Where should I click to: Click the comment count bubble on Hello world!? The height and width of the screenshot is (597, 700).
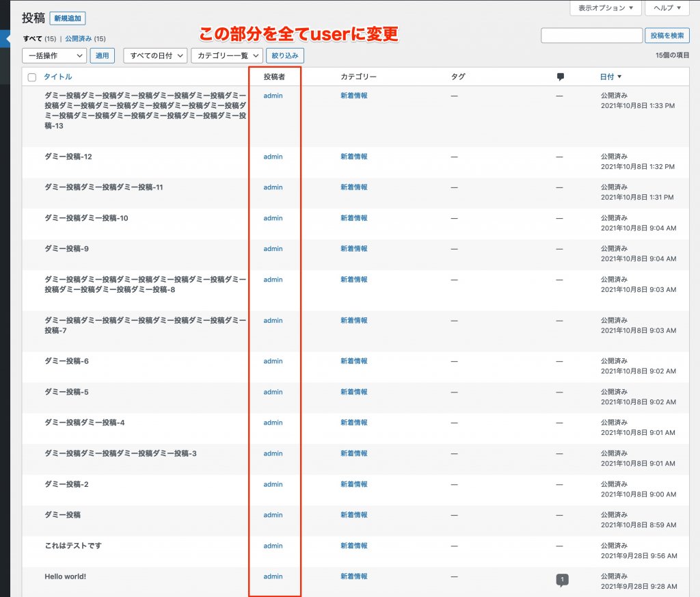[562, 579]
